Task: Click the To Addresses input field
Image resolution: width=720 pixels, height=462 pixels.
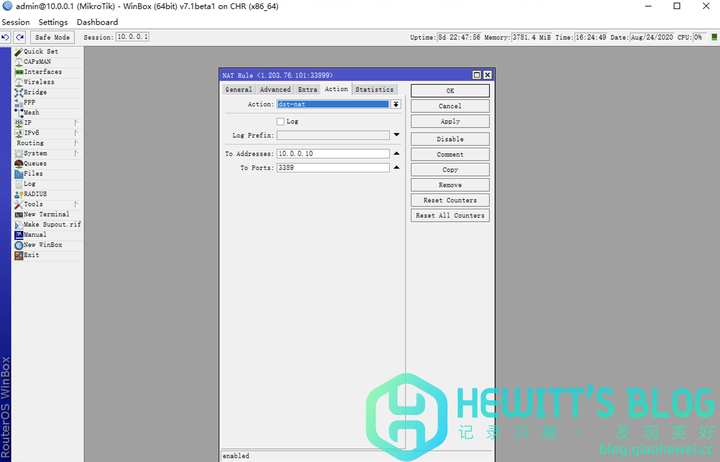Action: (x=333, y=153)
